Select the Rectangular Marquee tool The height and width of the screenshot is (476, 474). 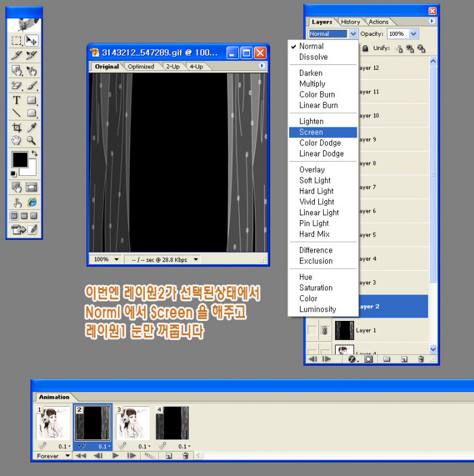pyautogui.click(x=17, y=41)
